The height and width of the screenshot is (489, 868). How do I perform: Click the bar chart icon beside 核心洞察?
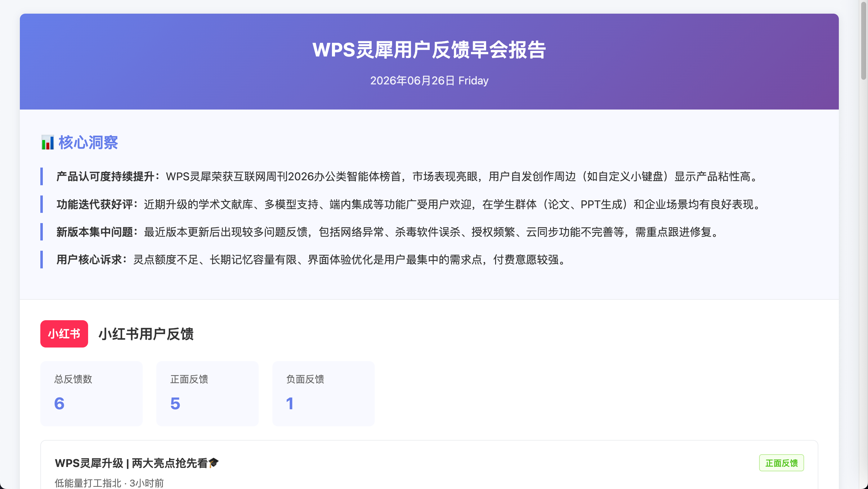click(x=47, y=142)
